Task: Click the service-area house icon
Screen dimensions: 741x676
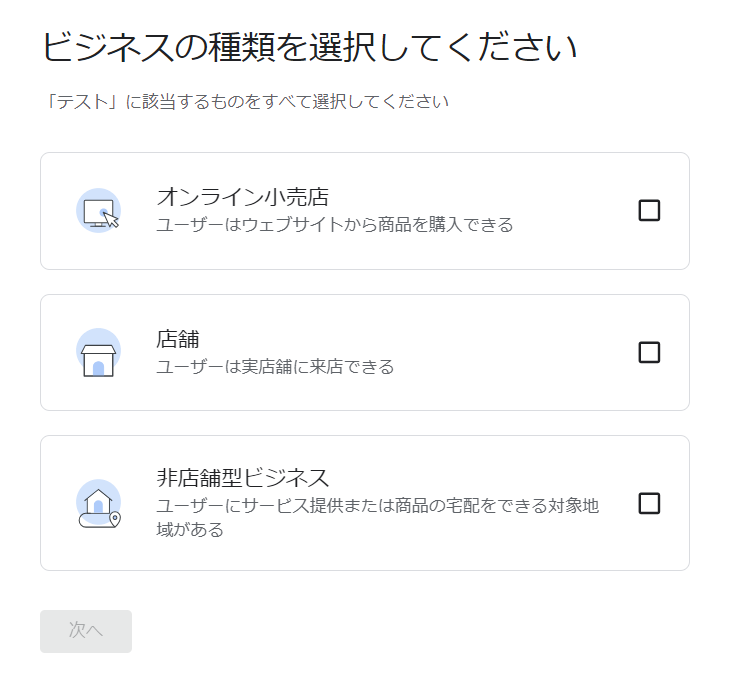Action: [98, 503]
